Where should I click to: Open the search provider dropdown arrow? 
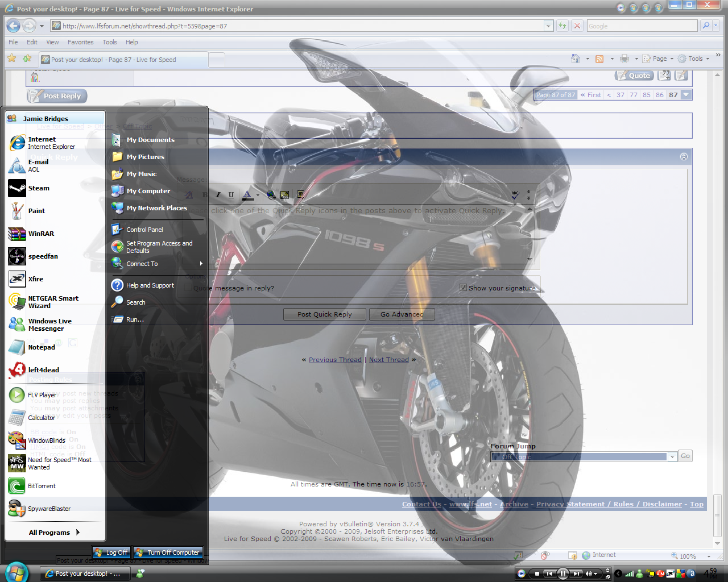(715, 26)
